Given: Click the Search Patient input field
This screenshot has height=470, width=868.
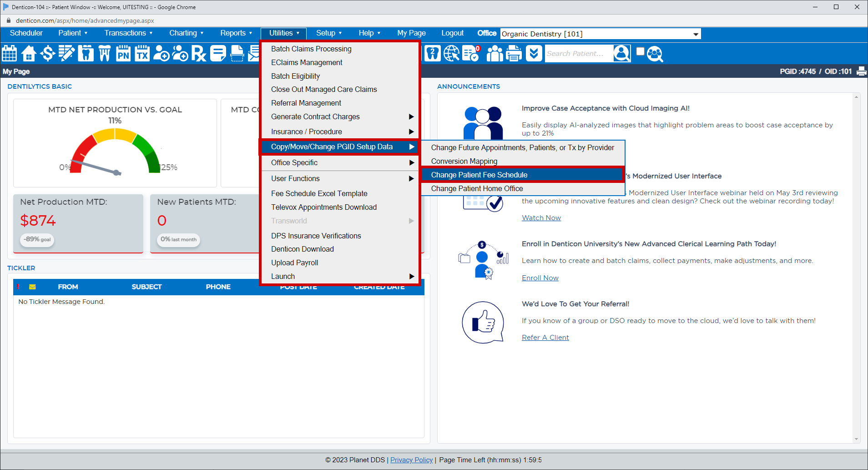Looking at the screenshot, I should coord(578,54).
